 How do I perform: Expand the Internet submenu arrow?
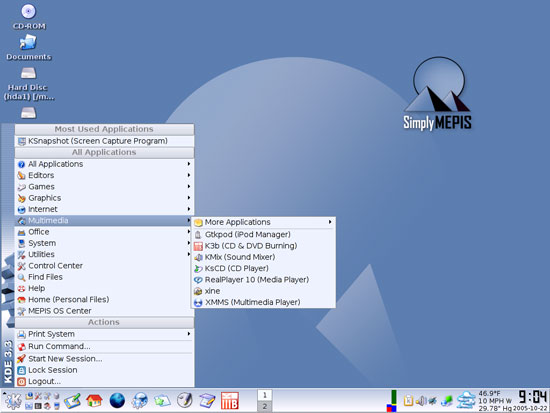(x=189, y=209)
